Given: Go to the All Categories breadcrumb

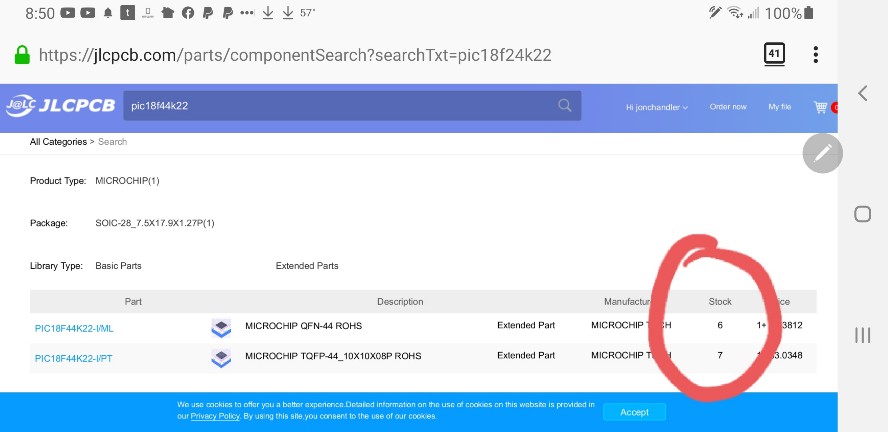Looking at the screenshot, I should (x=58, y=142).
